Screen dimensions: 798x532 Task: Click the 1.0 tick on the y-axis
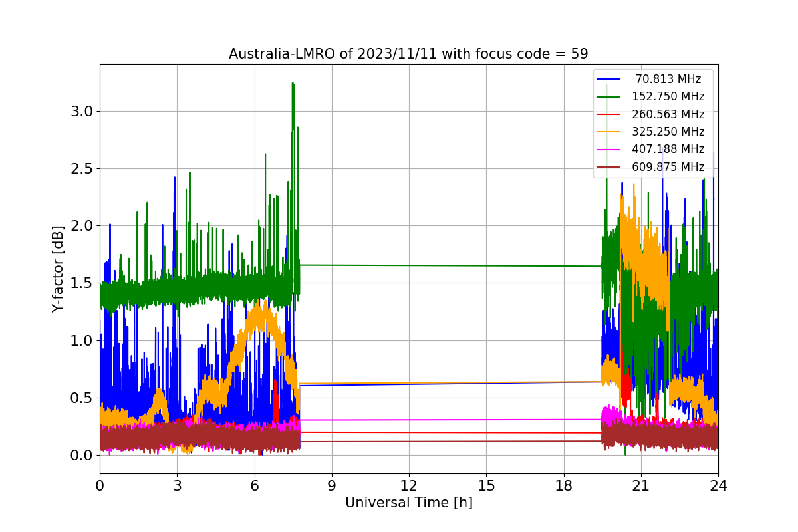[x=81, y=340]
